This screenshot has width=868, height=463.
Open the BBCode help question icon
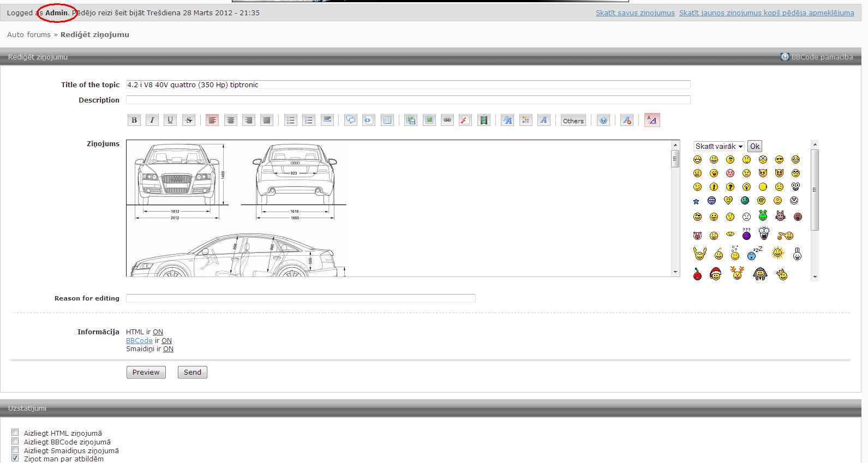pyautogui.click(x=603, y=120)
